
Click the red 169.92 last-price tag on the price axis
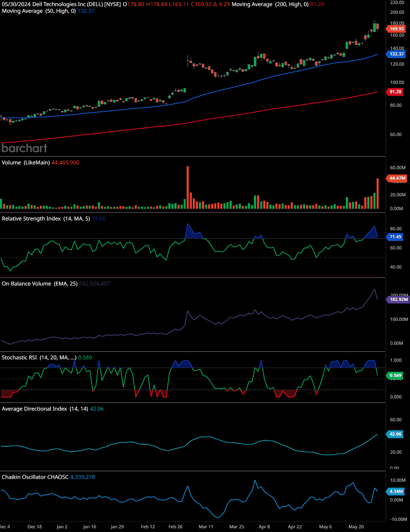396,29
